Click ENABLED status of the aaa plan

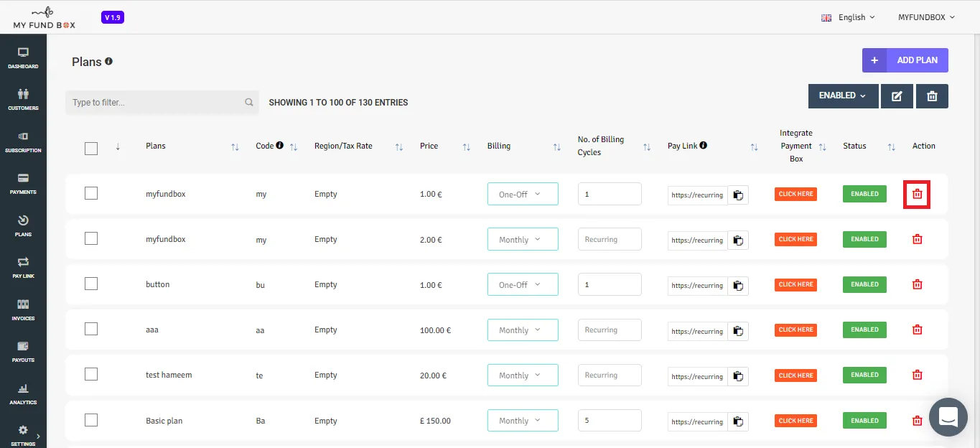[864, 330]
